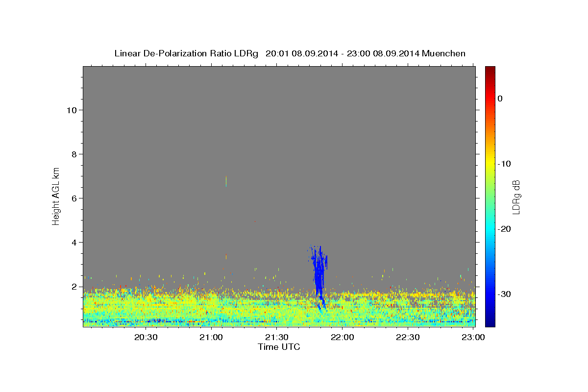The width and height of the screenshot is (588, 392).
Task: Click the height tick label 4
Action: click(74, 243)
